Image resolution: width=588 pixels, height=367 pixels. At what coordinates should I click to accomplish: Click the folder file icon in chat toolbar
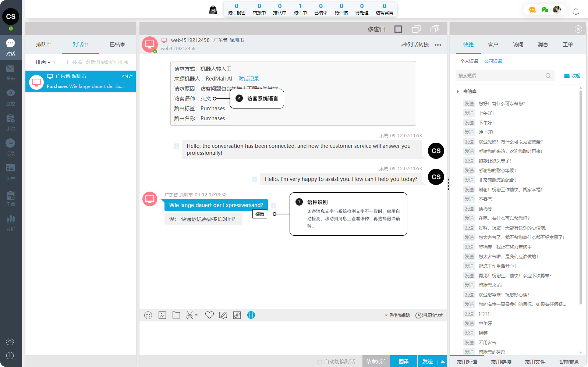click(x=176, y=315)
